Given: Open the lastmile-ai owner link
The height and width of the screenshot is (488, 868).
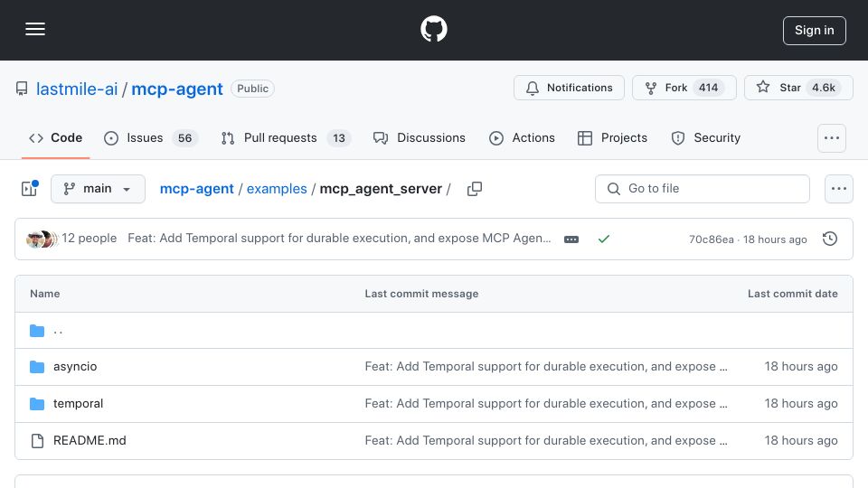Looking at the screenshot, I should pos(77,89).
